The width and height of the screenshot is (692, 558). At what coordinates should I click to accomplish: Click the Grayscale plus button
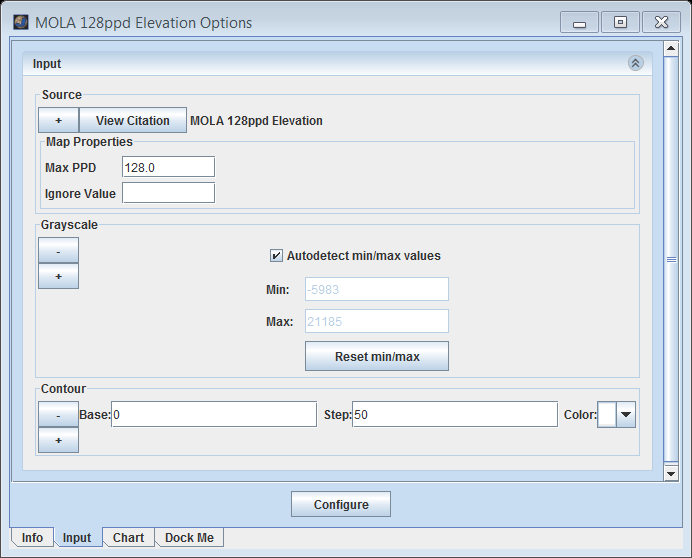pos(58,276)
